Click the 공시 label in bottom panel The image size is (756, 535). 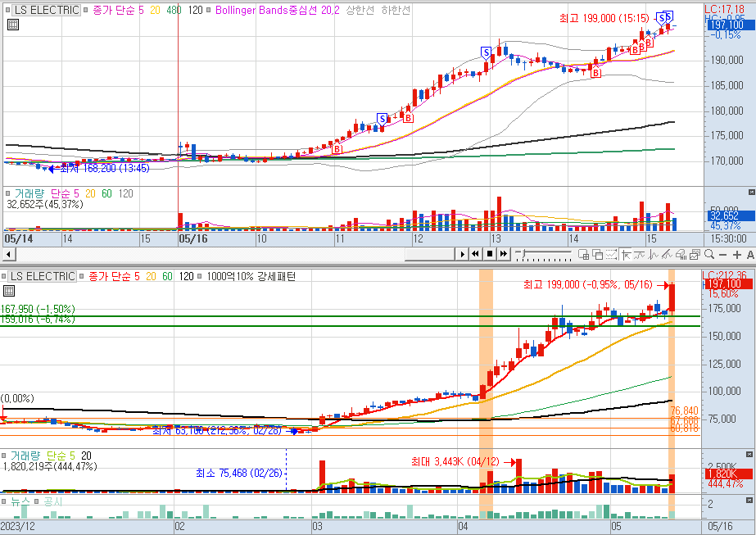[x=53, y=502]
